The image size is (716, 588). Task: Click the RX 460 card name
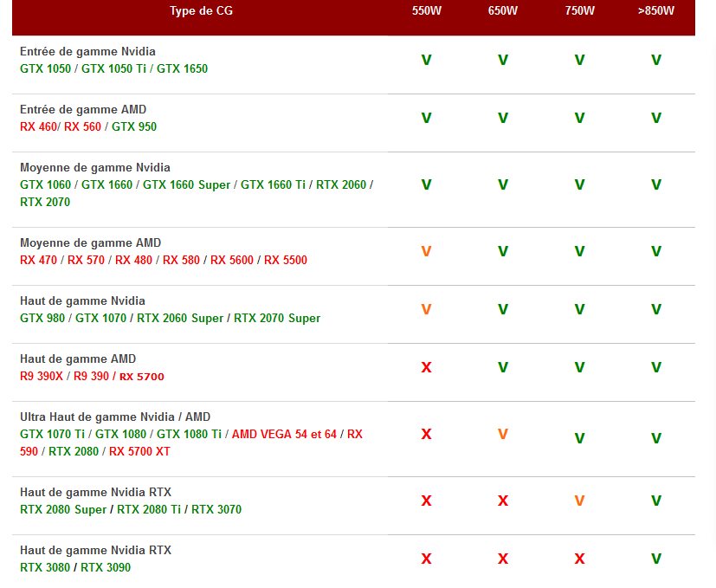coord(38,127)
